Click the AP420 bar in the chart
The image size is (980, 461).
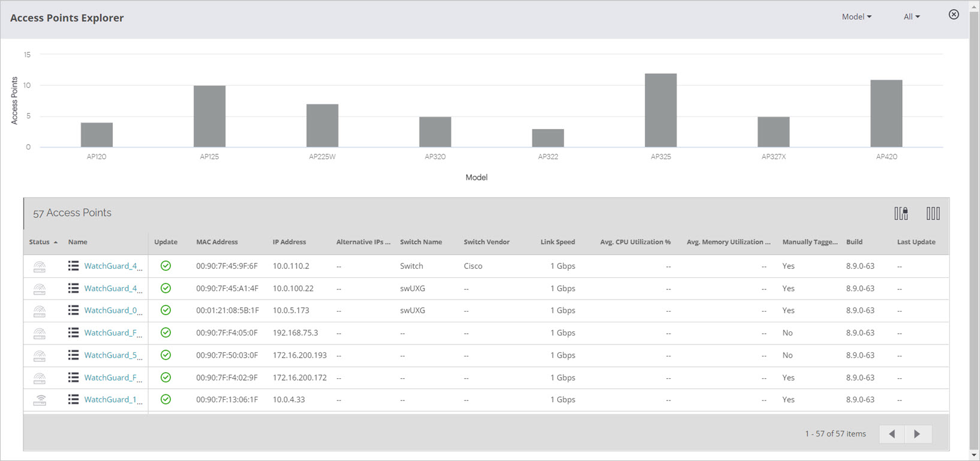click(x=886, y=113)
